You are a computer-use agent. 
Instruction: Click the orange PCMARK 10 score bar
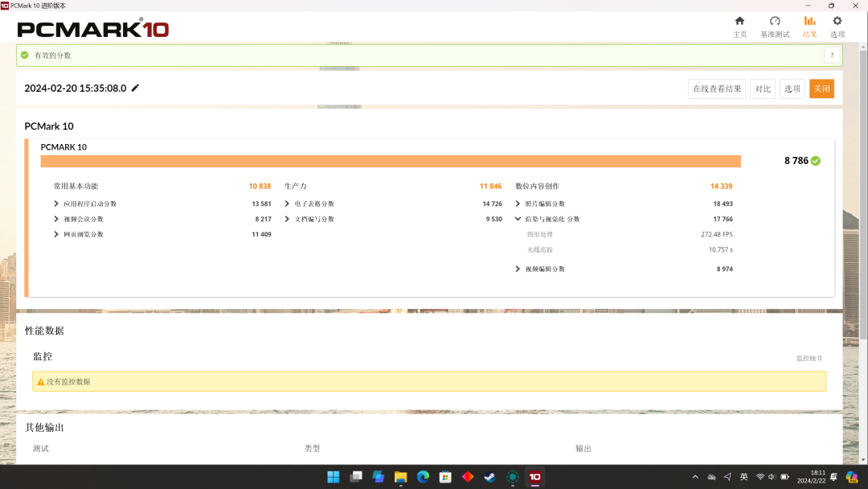[391, 161]
